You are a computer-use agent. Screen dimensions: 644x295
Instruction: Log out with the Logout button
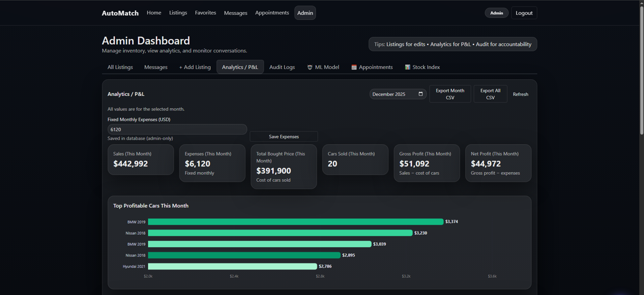pos(524,13)
